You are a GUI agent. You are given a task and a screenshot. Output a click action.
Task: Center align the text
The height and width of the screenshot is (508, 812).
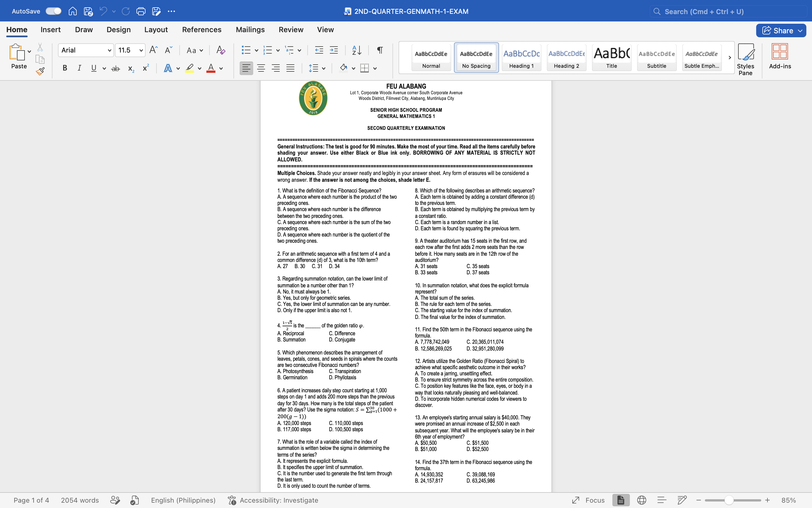click(x=261, y=68)
